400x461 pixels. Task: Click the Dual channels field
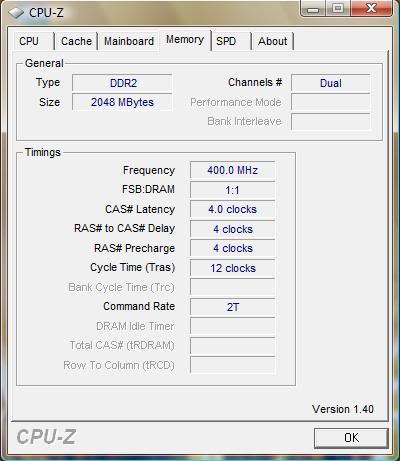331,83
